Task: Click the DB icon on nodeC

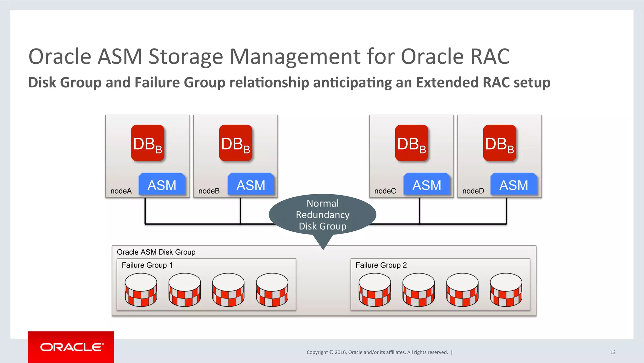Action: point(411,143)
